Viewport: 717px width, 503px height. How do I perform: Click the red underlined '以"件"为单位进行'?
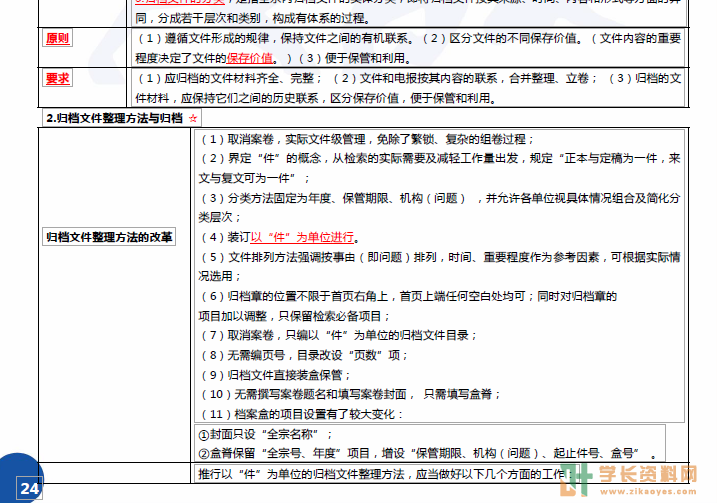[x=302, y=237]
